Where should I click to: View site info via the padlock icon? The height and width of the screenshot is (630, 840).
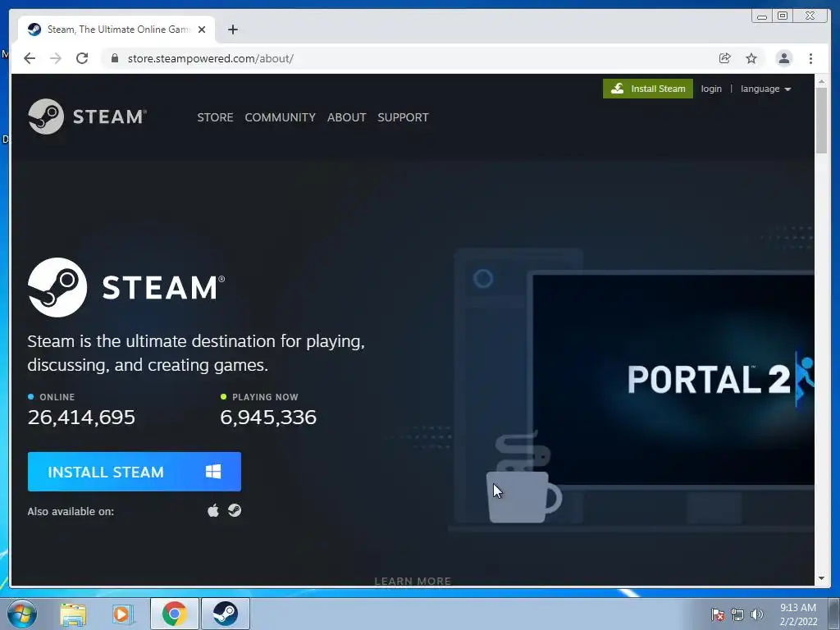pos(114,58)
